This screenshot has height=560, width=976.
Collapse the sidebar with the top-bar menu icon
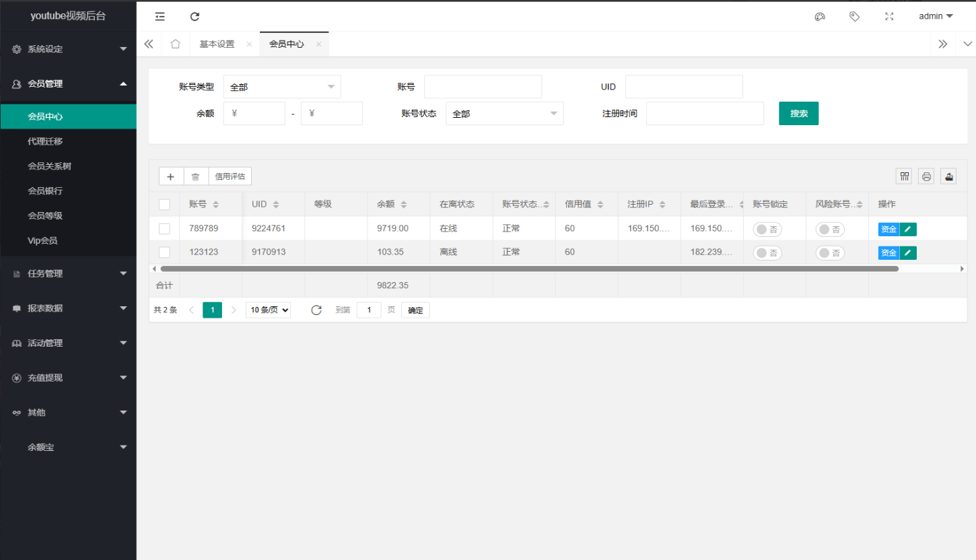[x=160, y=17]
